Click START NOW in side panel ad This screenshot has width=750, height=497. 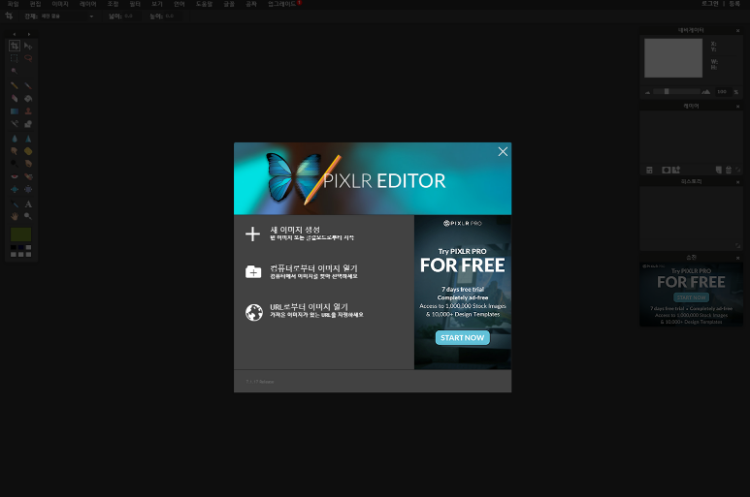691,298
